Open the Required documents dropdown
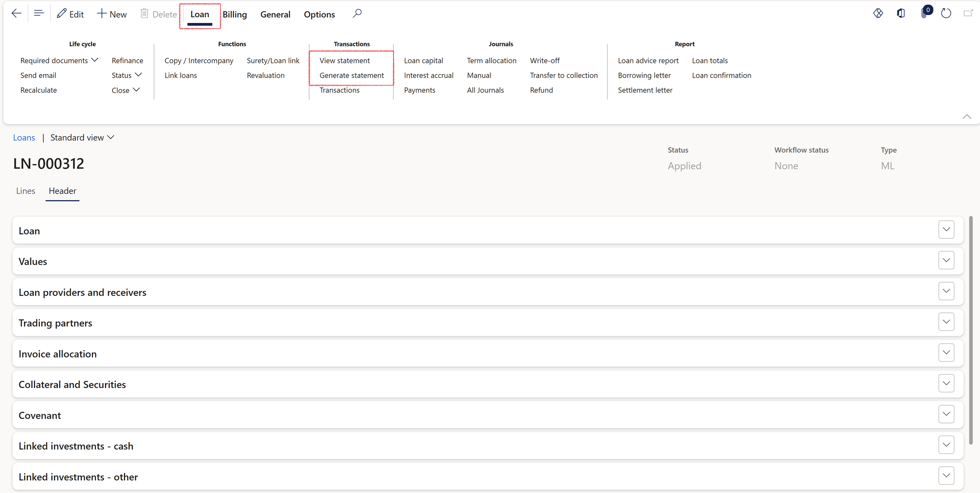This screenshot has width=980, height=493. pyautogui.click(x=60, y=61)
